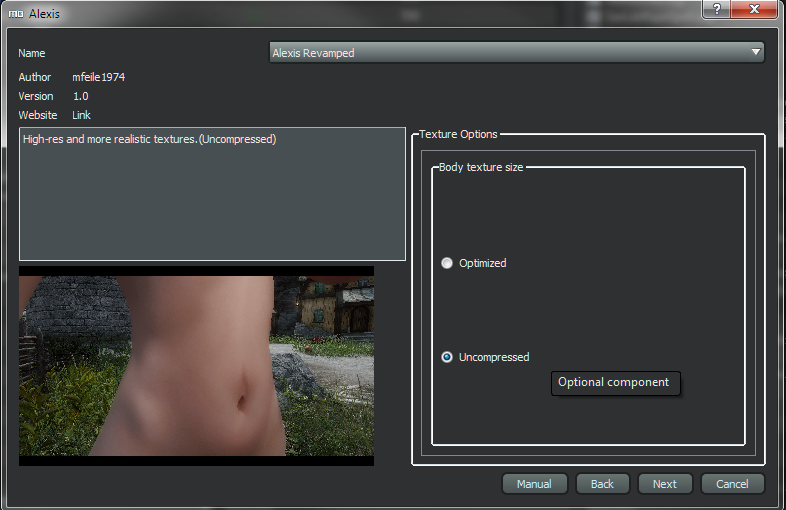This screenshot has height=510, width=786.
Task: Click the question mark help button
Action: tap(716, 9)
